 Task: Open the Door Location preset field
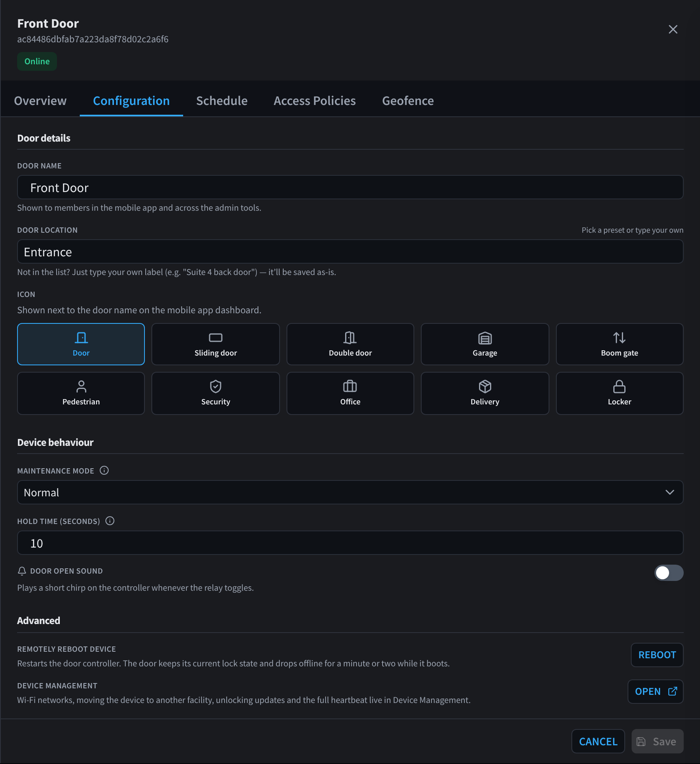(350, 251)
